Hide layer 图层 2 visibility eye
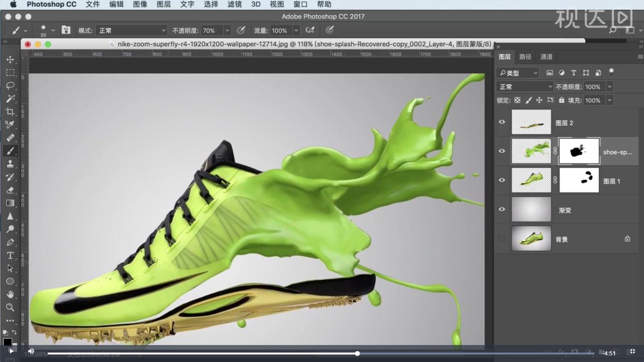The image size is (644, 362). tap(502, 122)
